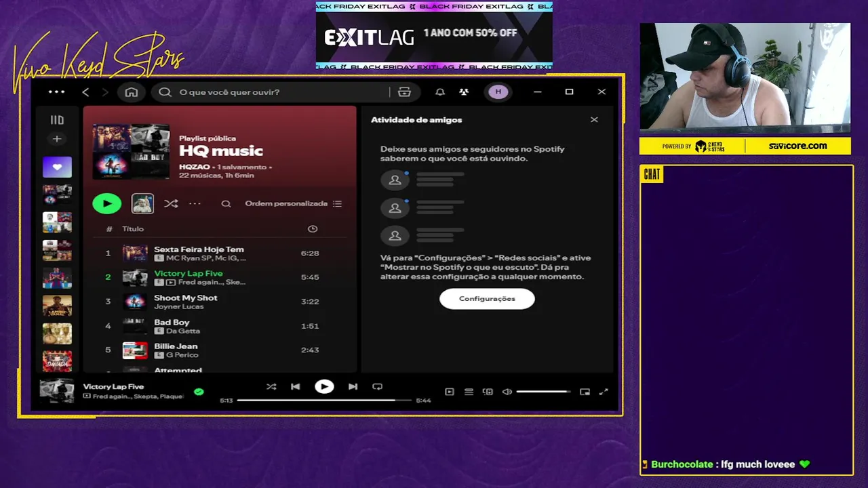
Task: Go forward with the right arrow
Action: [x=104, y=92]
